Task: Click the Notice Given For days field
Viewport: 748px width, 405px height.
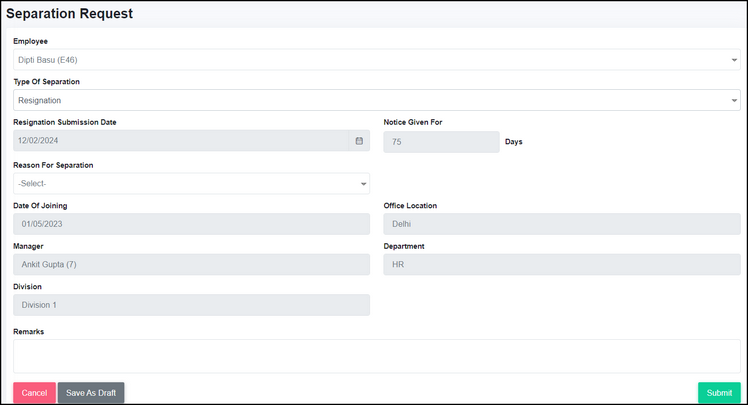Action: pyautogui.click(x=441, y=142)
